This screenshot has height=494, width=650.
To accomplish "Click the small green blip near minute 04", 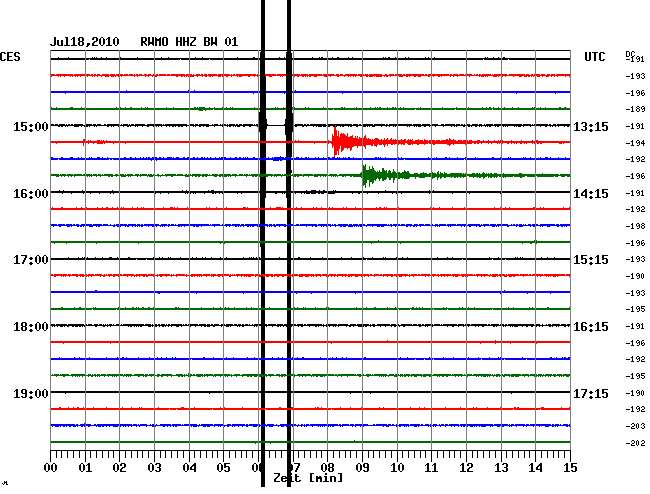I will tap(201, 109).
